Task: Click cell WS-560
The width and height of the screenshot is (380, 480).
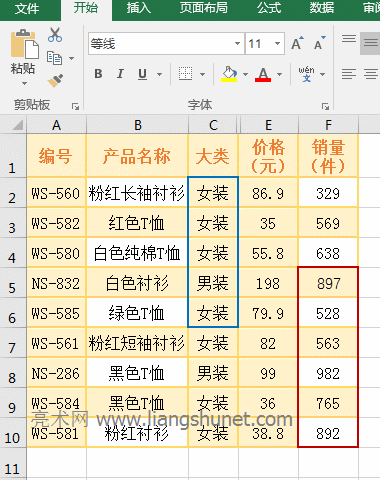Action: tap(56, 193)
